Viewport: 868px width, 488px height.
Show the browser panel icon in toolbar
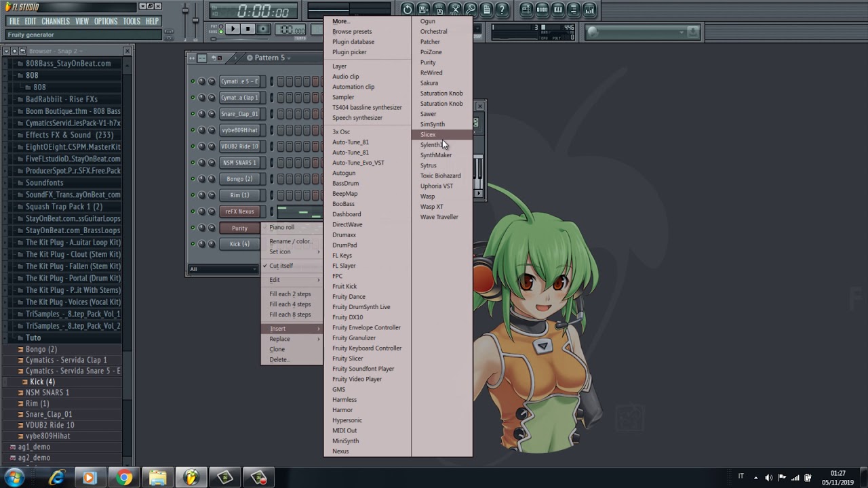click(573, 9)
